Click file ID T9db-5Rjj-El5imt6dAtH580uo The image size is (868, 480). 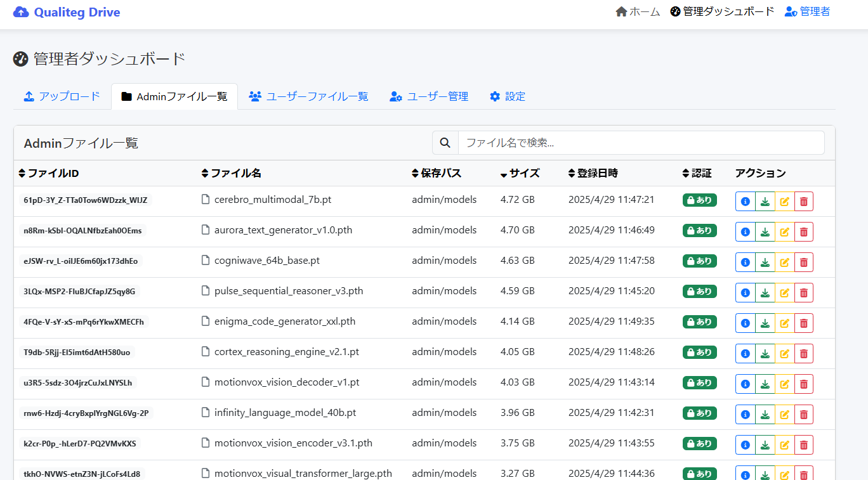pos(77,352)
